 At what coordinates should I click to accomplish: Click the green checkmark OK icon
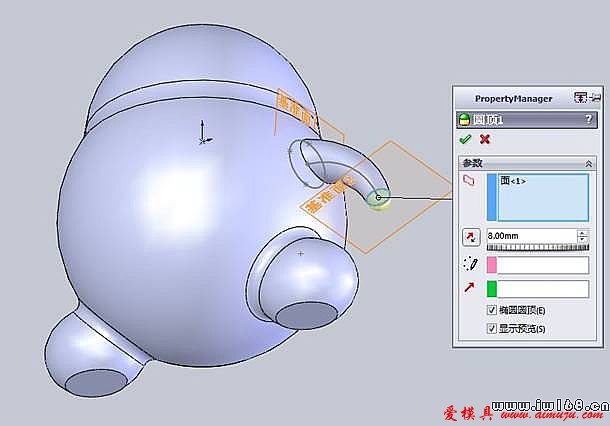click(465, 139)
